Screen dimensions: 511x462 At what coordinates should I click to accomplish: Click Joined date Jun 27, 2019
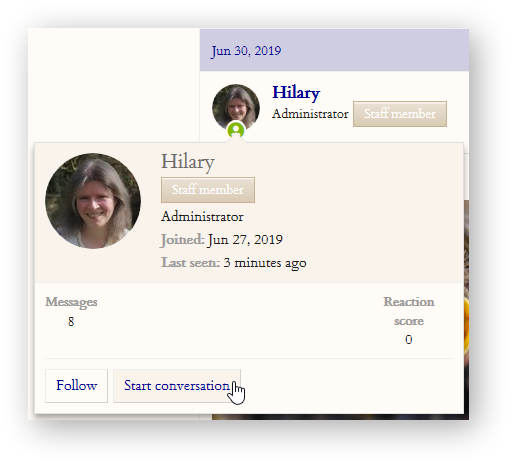[245, 240]
